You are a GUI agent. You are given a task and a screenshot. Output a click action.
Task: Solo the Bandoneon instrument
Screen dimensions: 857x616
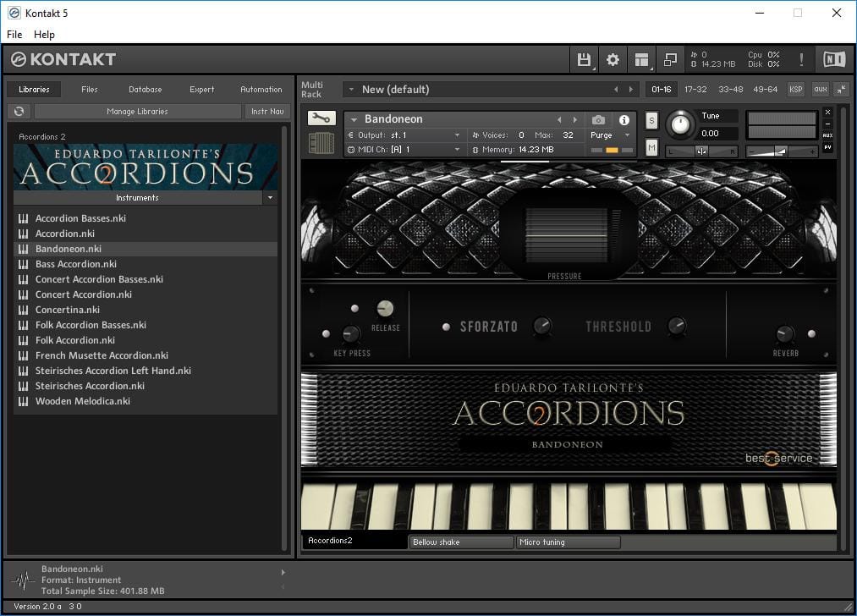pyautogui.click(x=651, y=121)
